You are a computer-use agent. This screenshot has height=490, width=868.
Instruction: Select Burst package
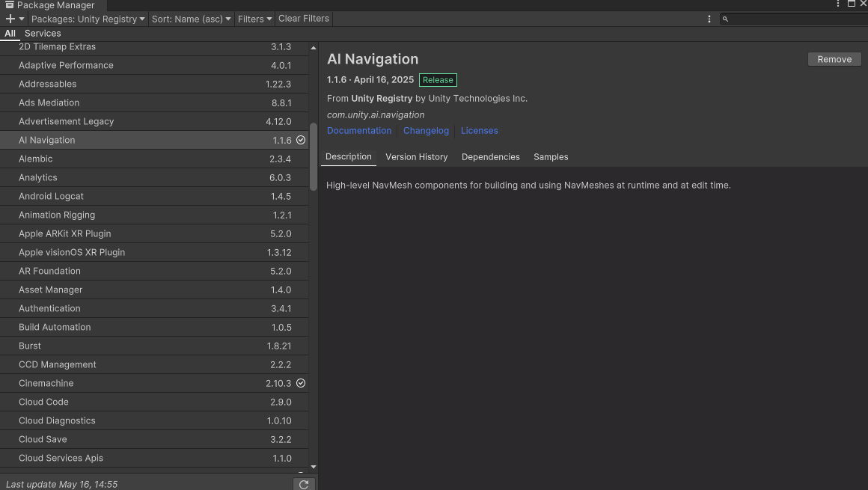pyautogui.click(x=154, y=346)
